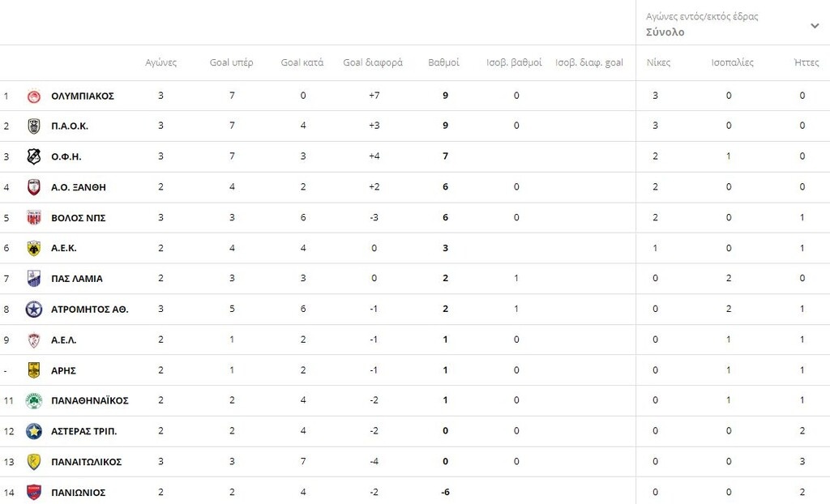
Task: Click the Panathinaikos green shamrock logo
Action: coord(34,401)
